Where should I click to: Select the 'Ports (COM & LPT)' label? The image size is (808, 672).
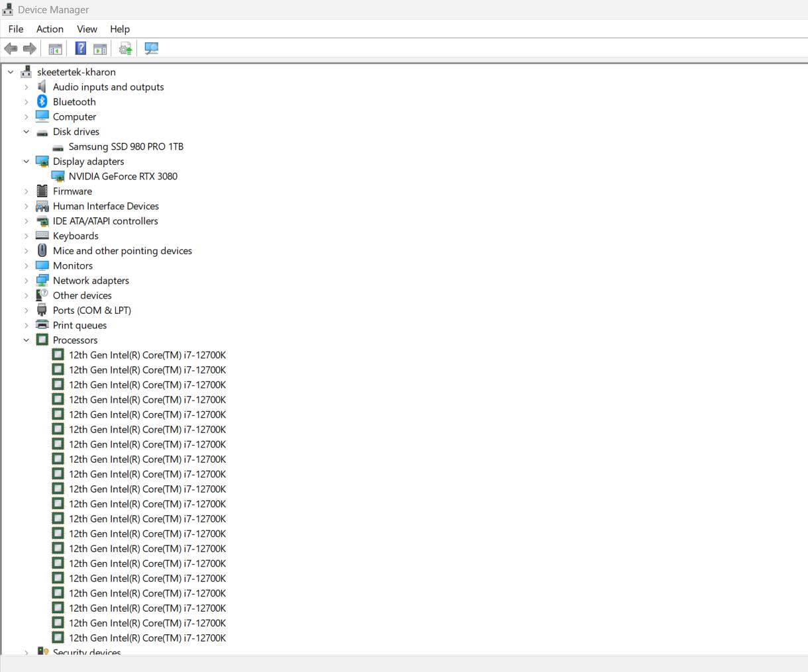coord(92,310)
